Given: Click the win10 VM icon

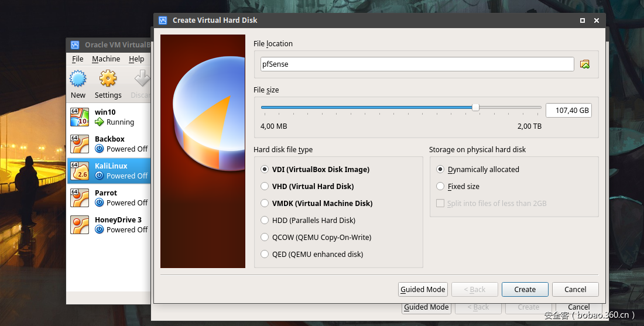Looking at the screenshot, I should pos(80,117).
